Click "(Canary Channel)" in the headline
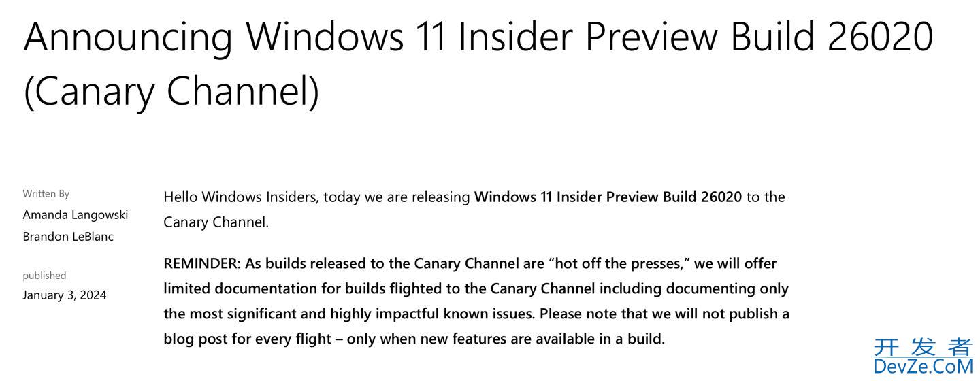Image resolution: width=980 pixels, height=381 pixels. coord(171,91)
